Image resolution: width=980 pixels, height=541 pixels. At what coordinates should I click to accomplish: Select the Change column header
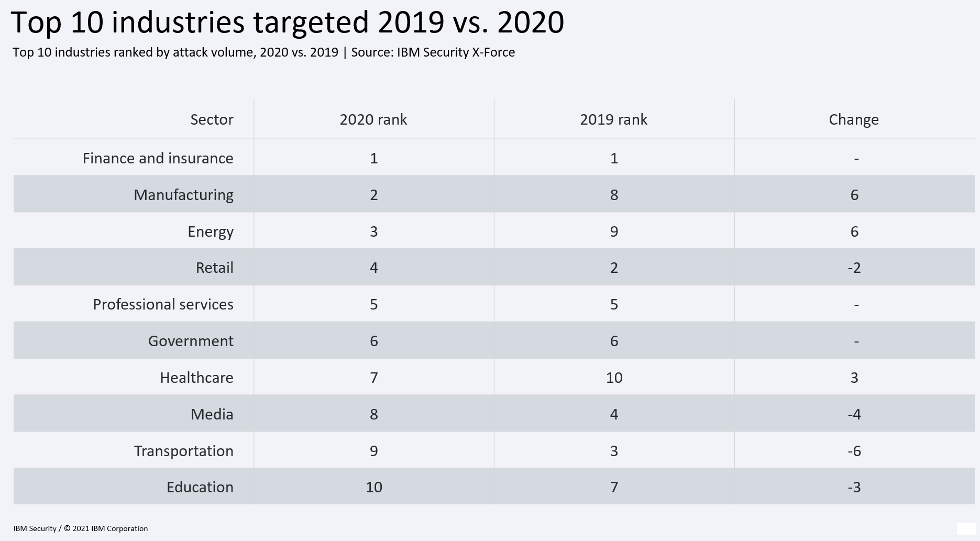click(x=853, y=119)
